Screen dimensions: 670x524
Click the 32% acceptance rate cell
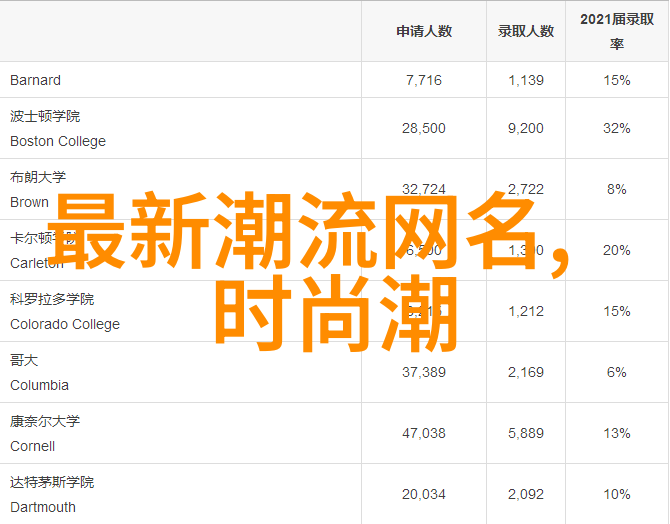(x=617, y=128)
